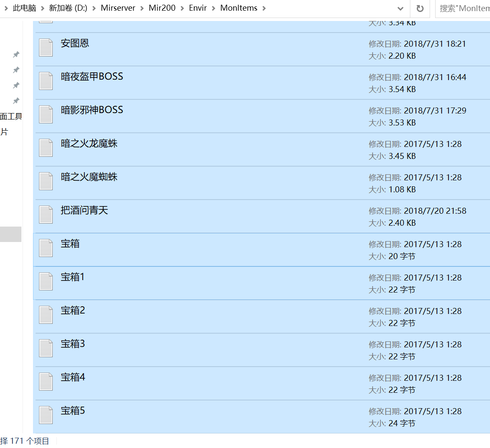Click MonItems breadcrumb segment
Screen dimensions: 490x448
(x=239, y=8)
